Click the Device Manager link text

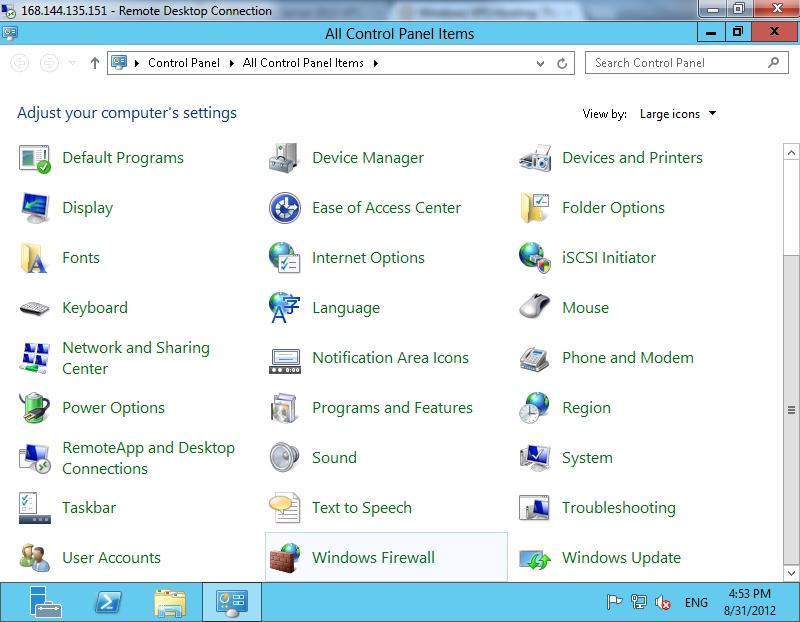coord(368,158)
